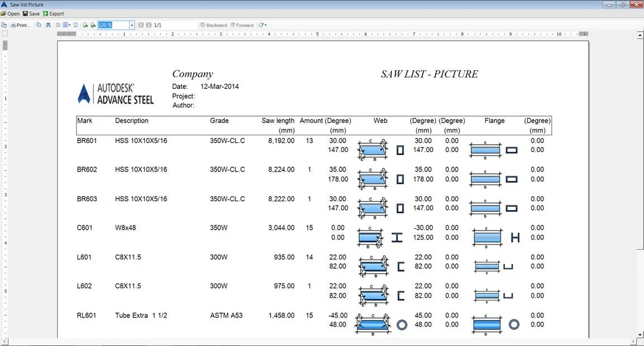Click the Description column header

click(x=131, y=121)
